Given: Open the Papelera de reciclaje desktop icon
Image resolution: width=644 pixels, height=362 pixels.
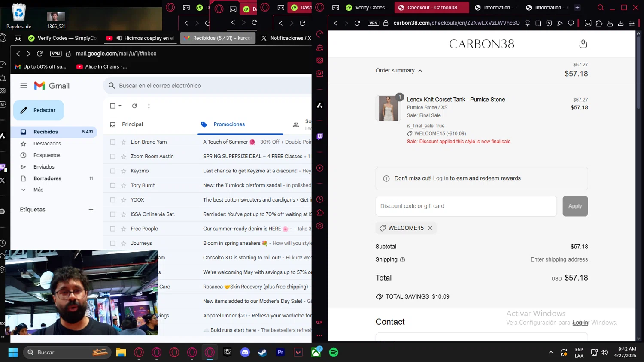Looking at the screenshot, I should tap(19, 16).
